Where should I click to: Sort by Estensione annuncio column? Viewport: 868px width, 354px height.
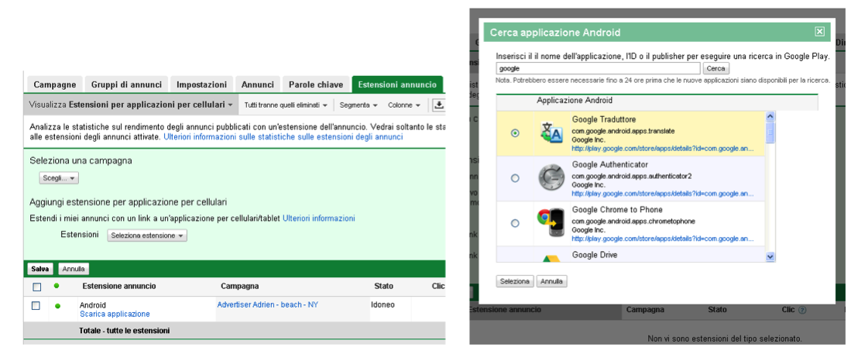(x=119, y=287)
